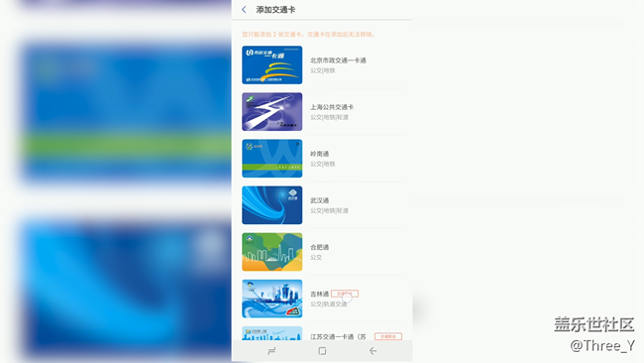644x363 pixels.
Task: Choose the 武汉通 label
Action: (320, 200)
